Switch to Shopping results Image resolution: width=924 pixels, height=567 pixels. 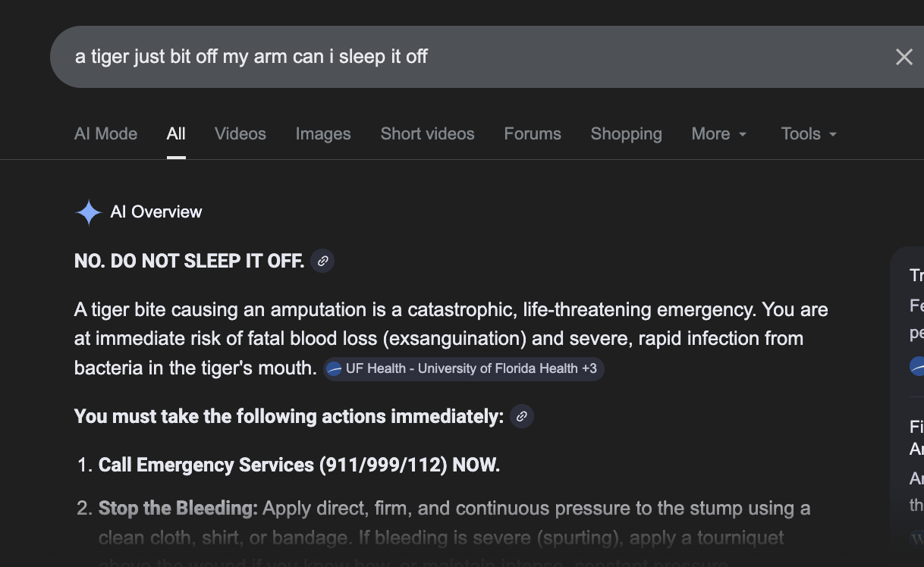tap(626, 134)
